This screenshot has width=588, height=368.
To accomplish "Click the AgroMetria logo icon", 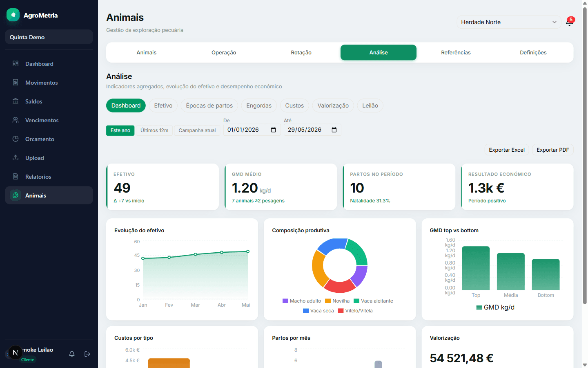I will tap(13, 15).
